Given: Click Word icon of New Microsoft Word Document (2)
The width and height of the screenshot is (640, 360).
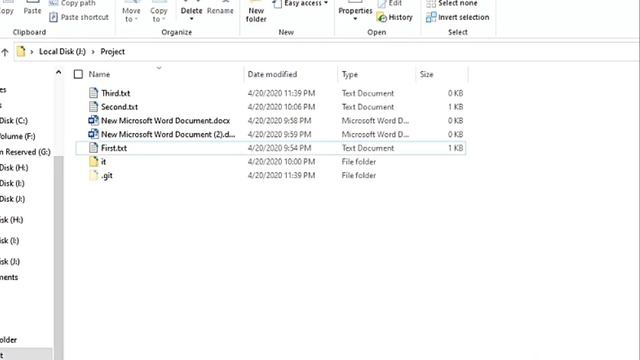Looking at the screenshot, I should 93,134.
